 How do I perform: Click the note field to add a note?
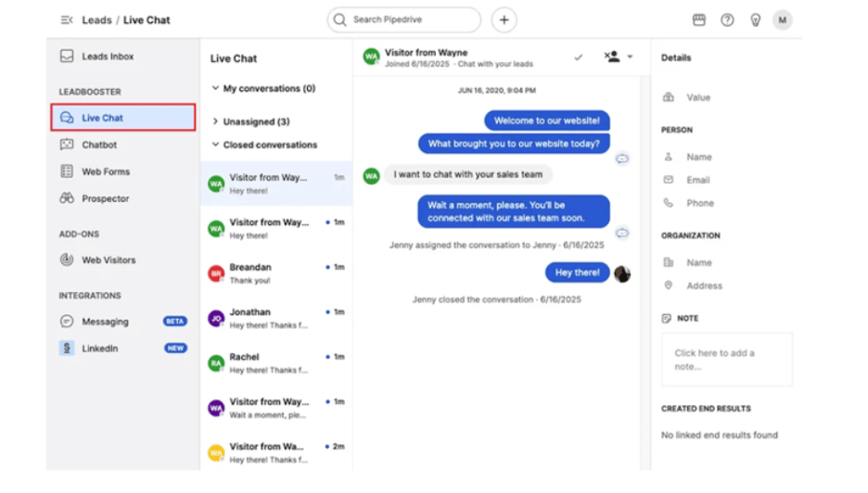tap(727, 360)
